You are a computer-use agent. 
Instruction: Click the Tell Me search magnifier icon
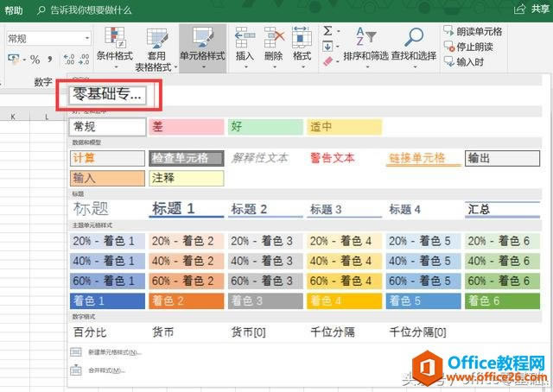coord(41,10)
